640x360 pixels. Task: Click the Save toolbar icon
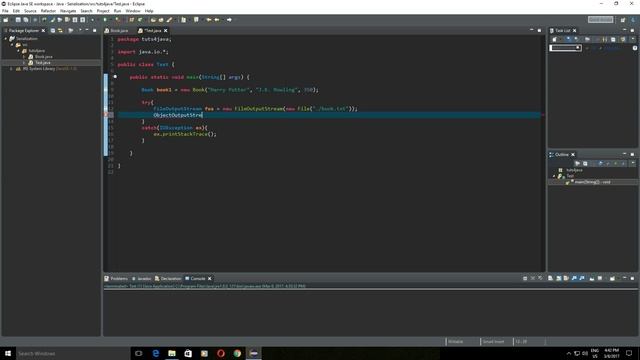18,20
